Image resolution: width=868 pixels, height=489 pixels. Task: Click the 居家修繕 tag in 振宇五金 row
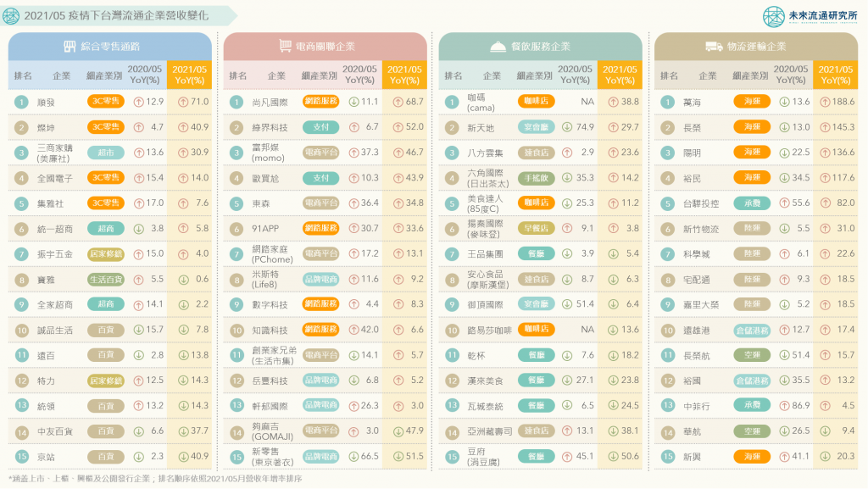(106, 254)
